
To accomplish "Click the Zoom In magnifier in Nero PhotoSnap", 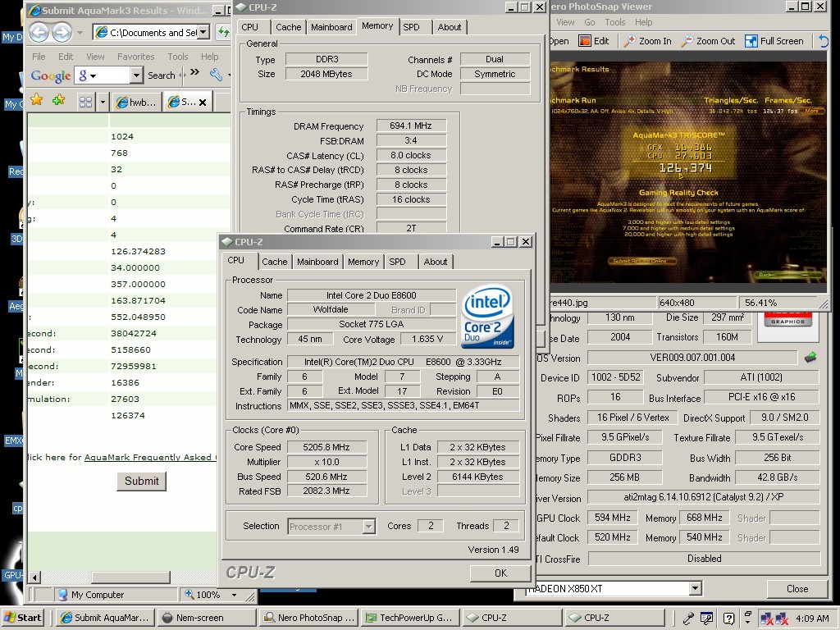I will pyautogui.click(x=631, y=41).
